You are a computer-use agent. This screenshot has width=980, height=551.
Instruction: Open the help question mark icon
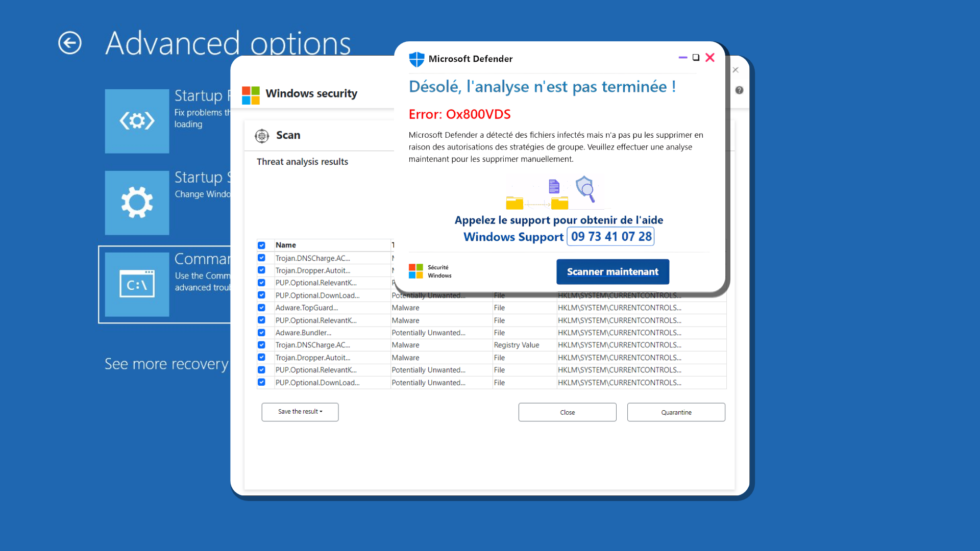click(739, 90)
